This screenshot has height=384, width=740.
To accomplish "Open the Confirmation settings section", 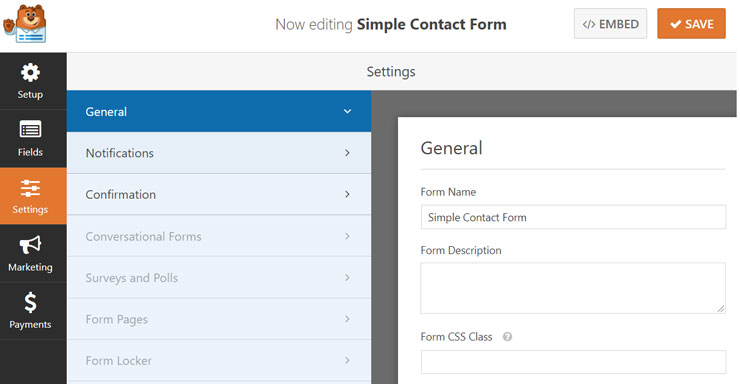I will (x=219, y=194).
